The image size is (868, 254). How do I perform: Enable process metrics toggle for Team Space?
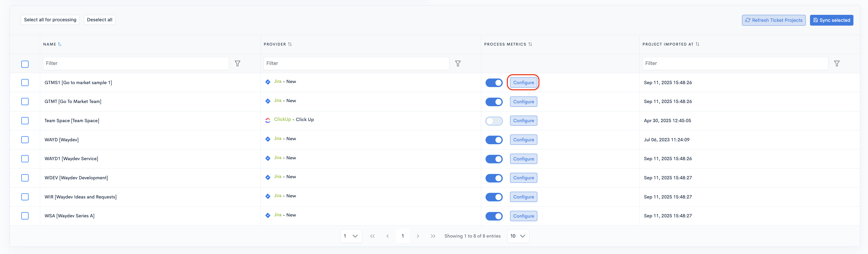(x=494, y=121)
